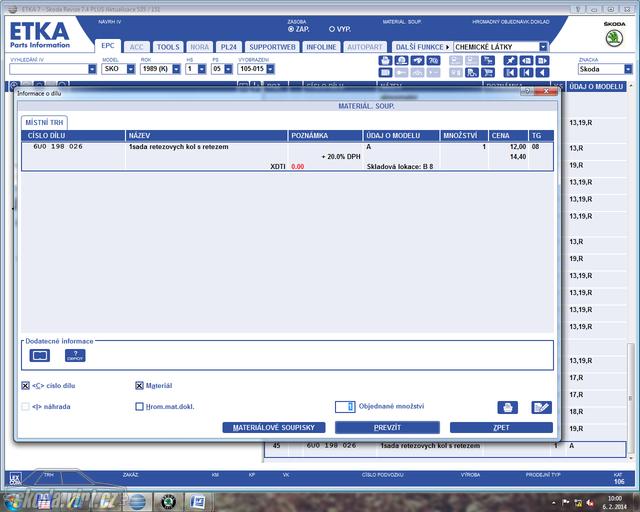The image size is (640, 512).
Task: Click the pin icon in the toolbar
Action: coord(510,61)
